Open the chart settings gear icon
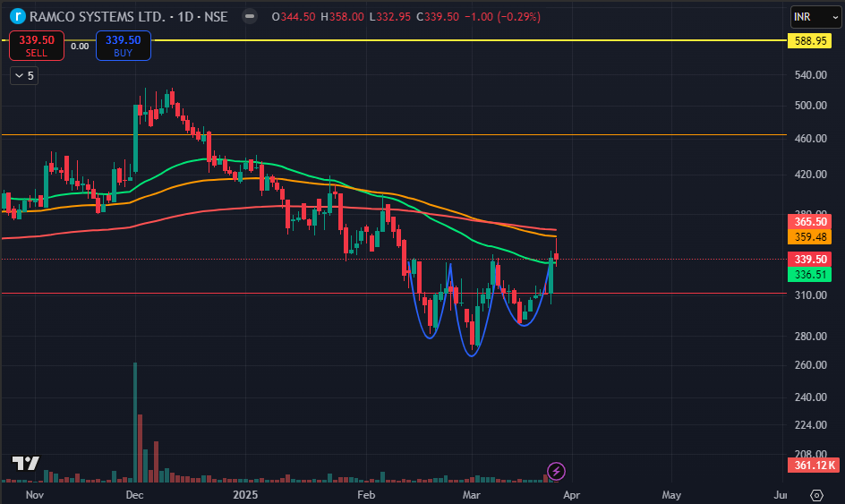This screenshot has width=845, height=504. pos(816,495)
